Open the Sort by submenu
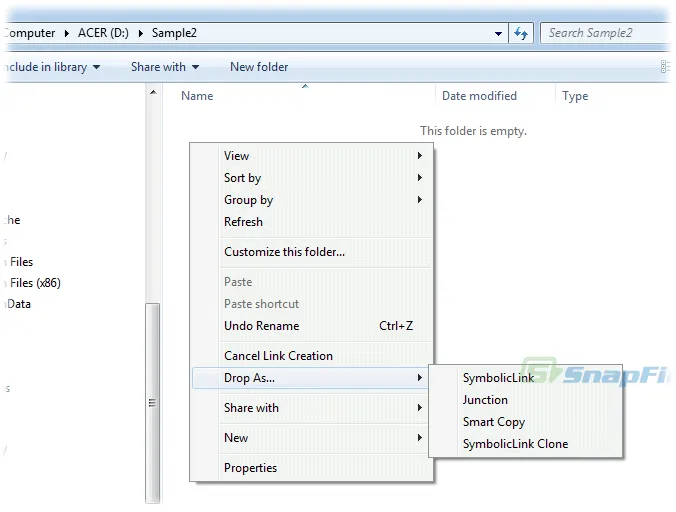 [311, 178]
